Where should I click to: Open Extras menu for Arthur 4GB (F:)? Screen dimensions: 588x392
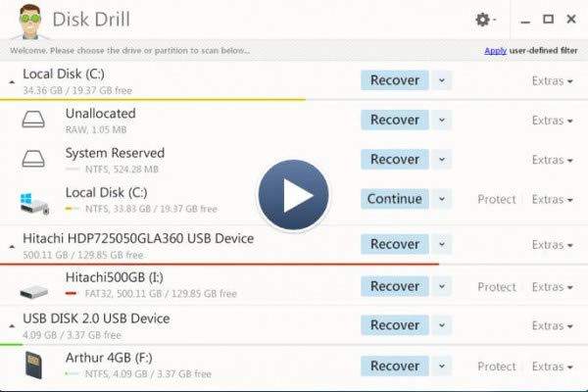[552, 367]
